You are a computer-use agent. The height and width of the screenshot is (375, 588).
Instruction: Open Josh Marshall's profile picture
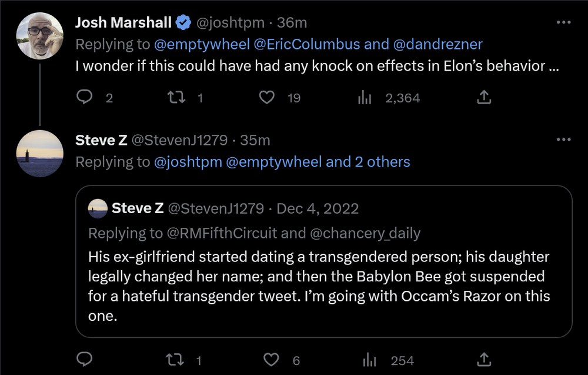(x=40, y=36)
